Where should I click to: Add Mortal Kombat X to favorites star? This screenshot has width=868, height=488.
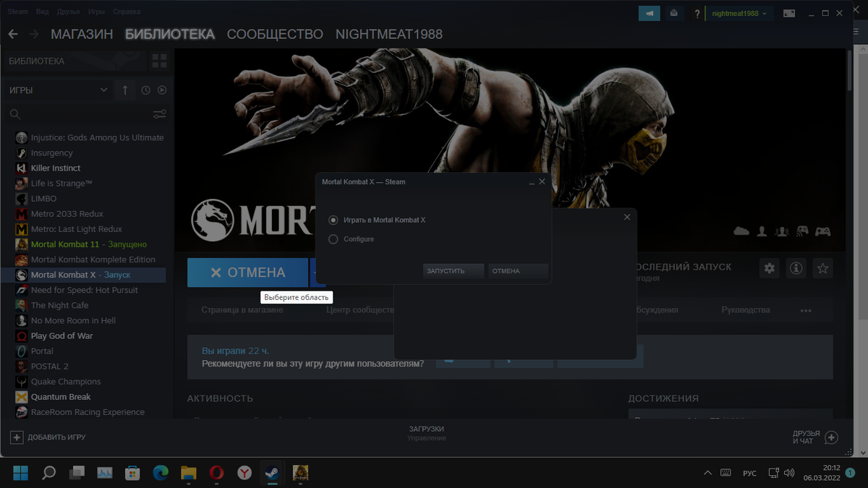[822, 268]
